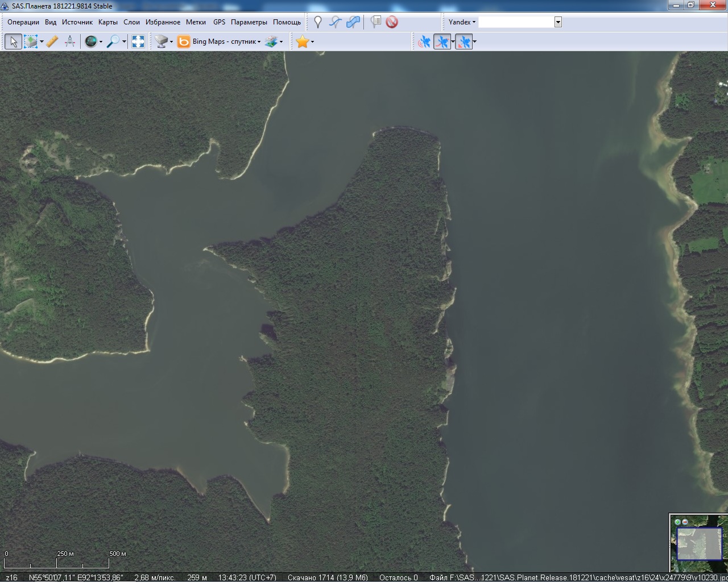The height and width of the screenshot is (582, 728).
Task: Click the N55°50'07,11" coordinates status text
Action: point(76,577)
